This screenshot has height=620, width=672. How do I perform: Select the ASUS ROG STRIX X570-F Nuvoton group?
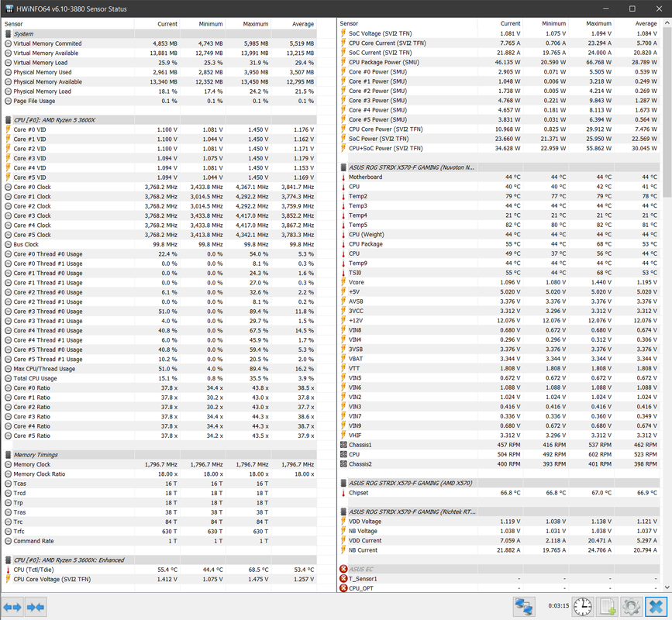point(499,167)
